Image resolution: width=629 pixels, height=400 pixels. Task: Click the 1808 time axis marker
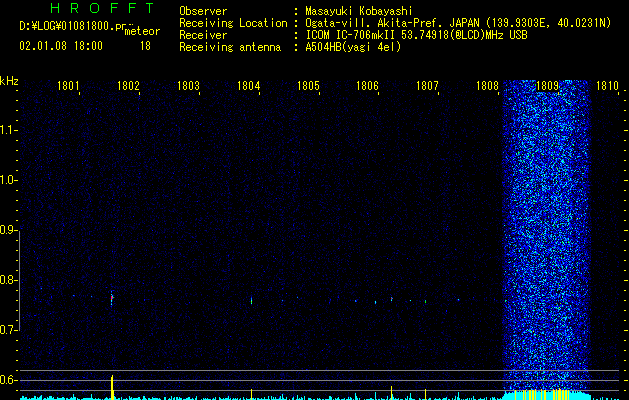tap(487, 86)
